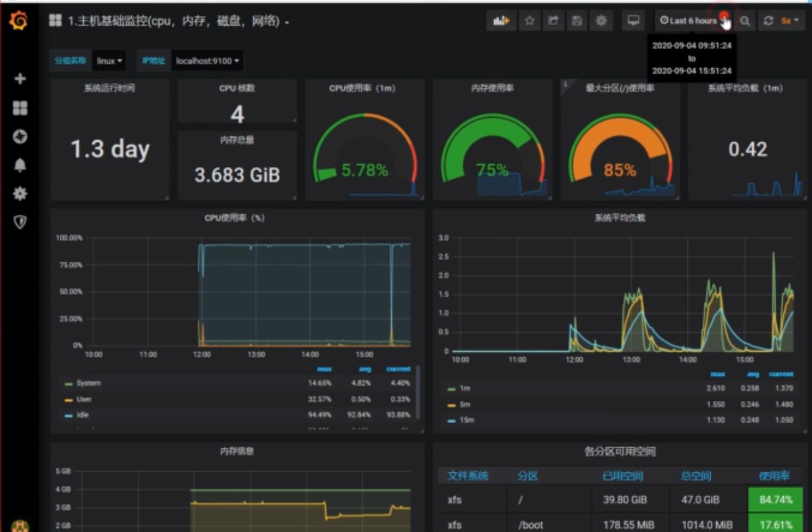The height and width of the screenshot is (532, 812).
Task: Cycle view mode with monitor icon
Action: click(633, 21)
